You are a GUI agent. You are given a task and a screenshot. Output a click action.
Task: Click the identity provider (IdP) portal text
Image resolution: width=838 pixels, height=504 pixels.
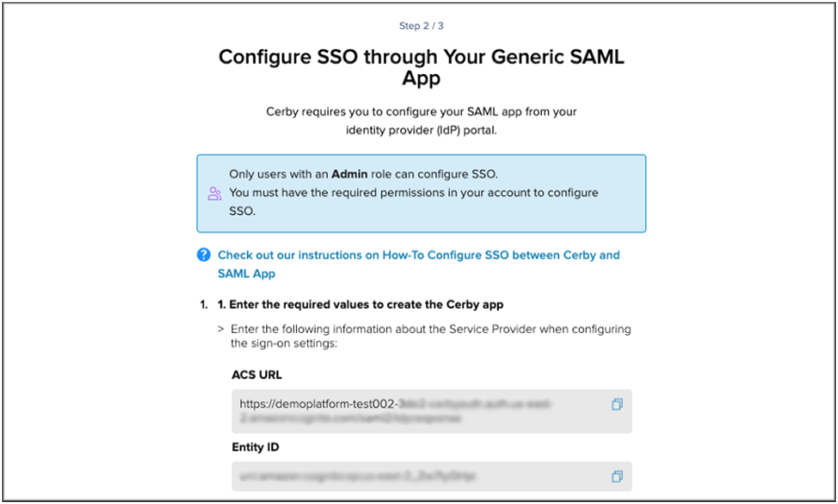421,129
